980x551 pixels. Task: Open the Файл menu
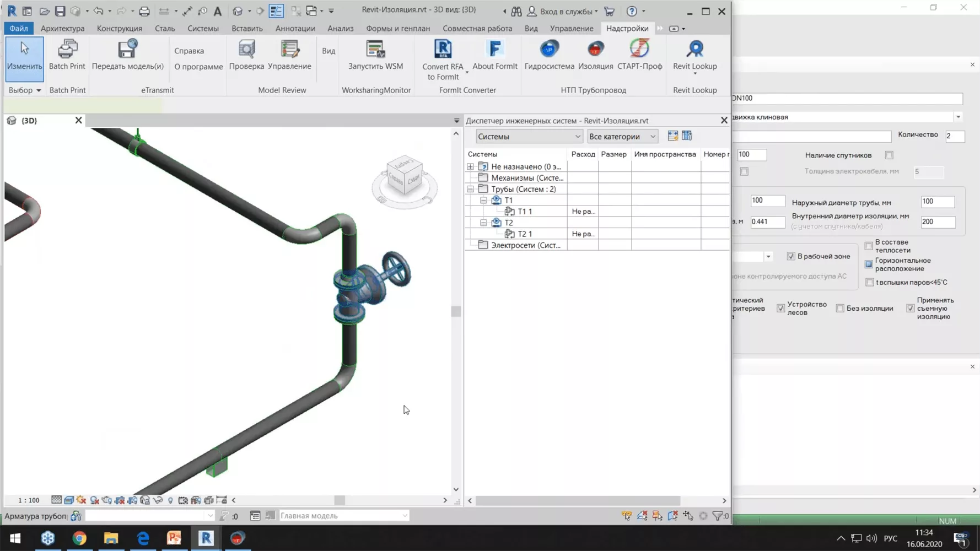tap(18, 28)
